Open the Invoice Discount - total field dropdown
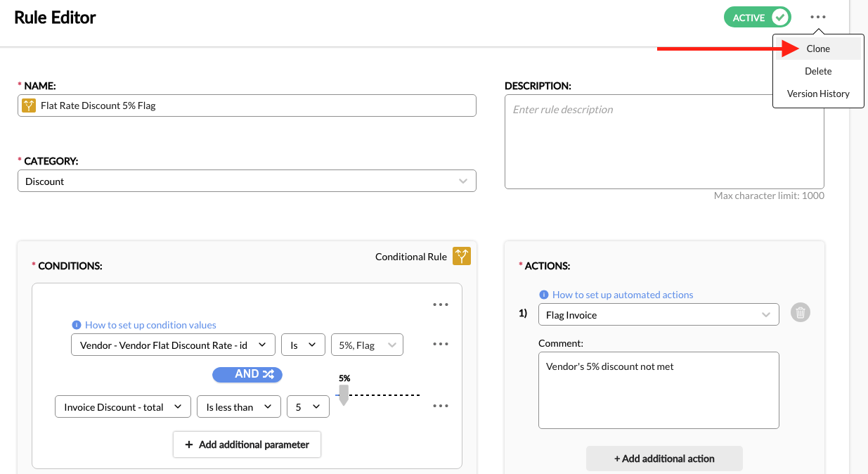The image size is (868, 474). pos(122,406)
